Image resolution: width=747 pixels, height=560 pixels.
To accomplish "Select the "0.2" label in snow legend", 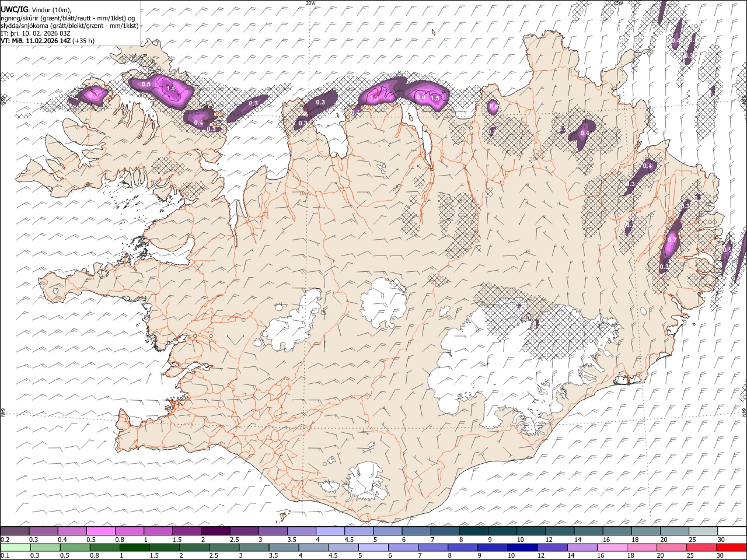I will 5,540.
